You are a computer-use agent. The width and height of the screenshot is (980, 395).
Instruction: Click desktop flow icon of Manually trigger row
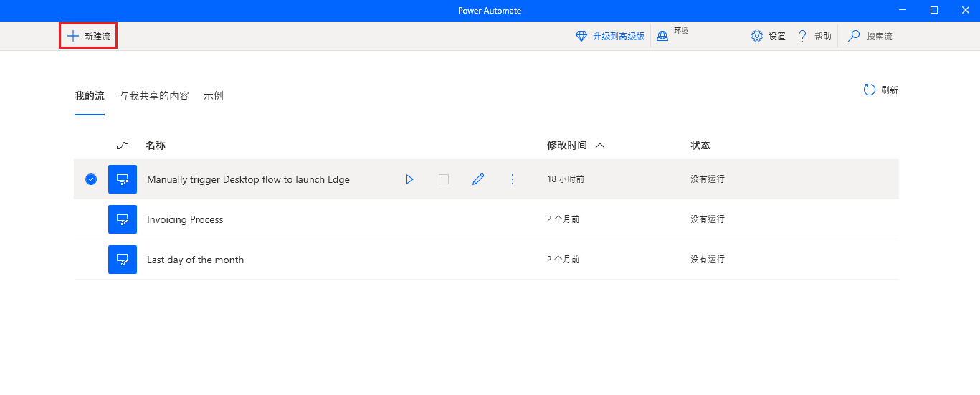click(123, 179)
